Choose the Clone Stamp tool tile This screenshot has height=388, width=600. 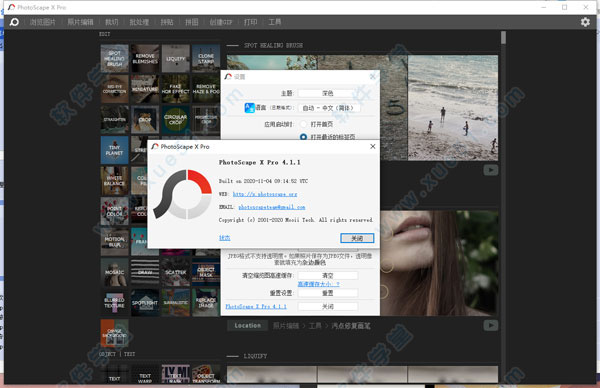tap(206, 59)
